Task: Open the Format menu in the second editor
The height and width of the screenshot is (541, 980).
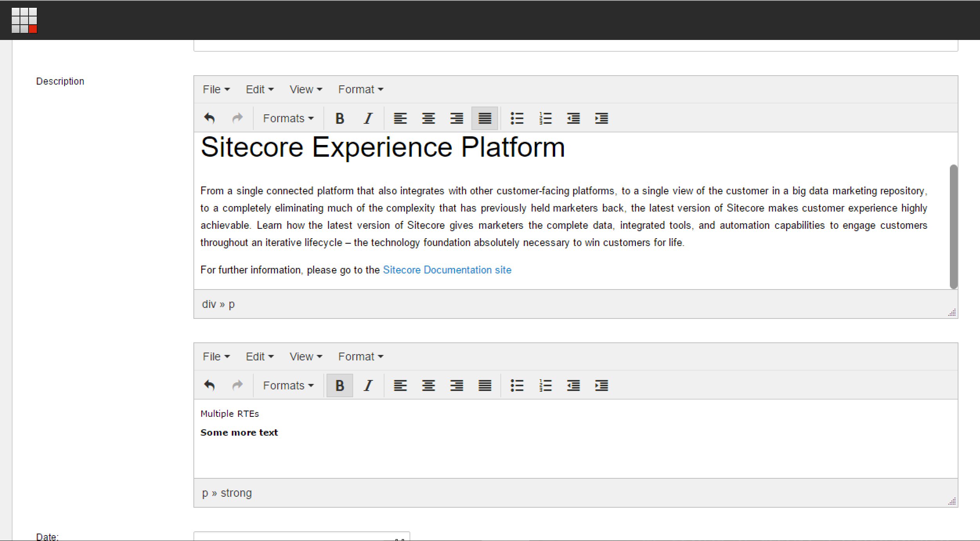Action: (x=360, y=356)
